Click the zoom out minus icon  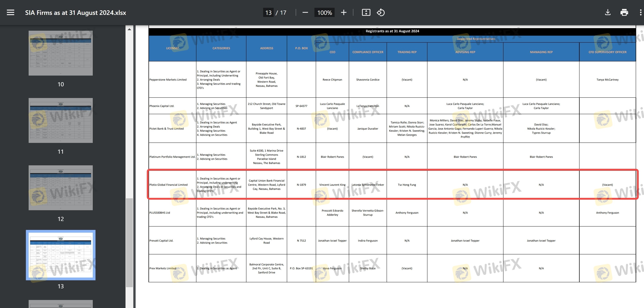tap(305, 13)
